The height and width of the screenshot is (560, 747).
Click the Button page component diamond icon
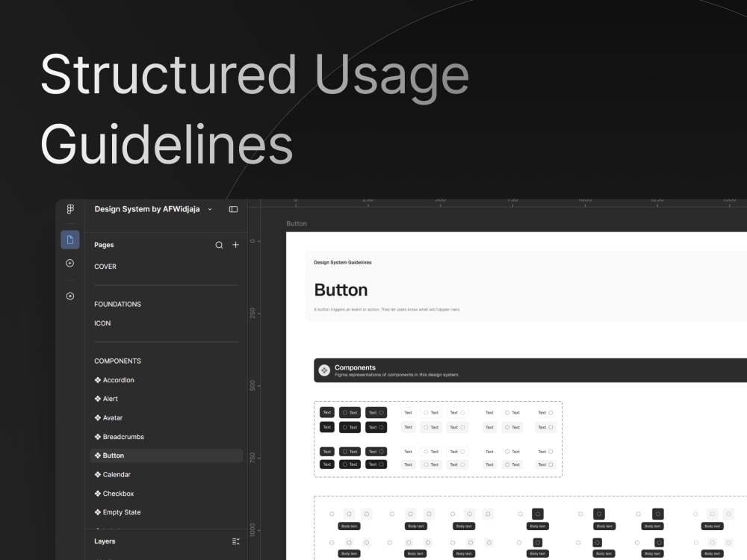[98, 455]
